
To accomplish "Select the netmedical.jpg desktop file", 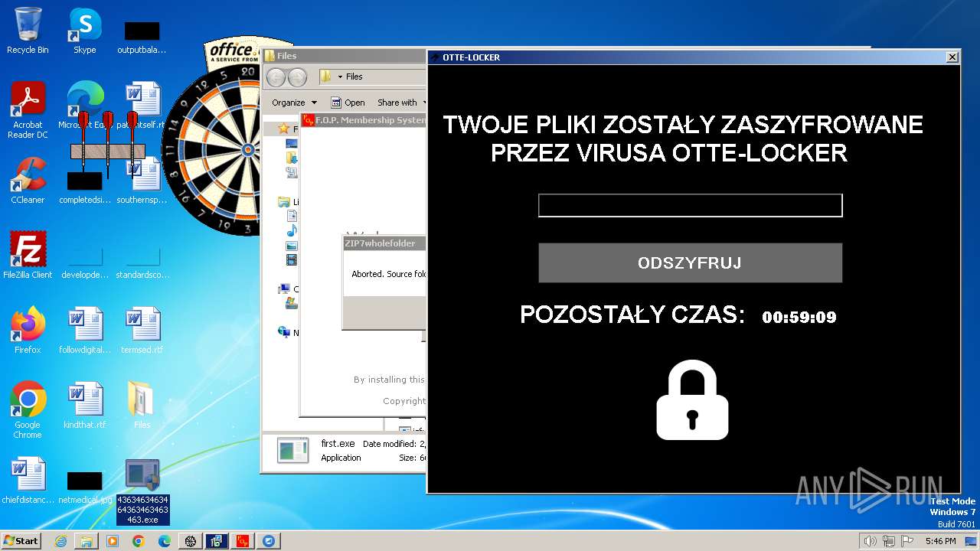I will pos(84,487).
